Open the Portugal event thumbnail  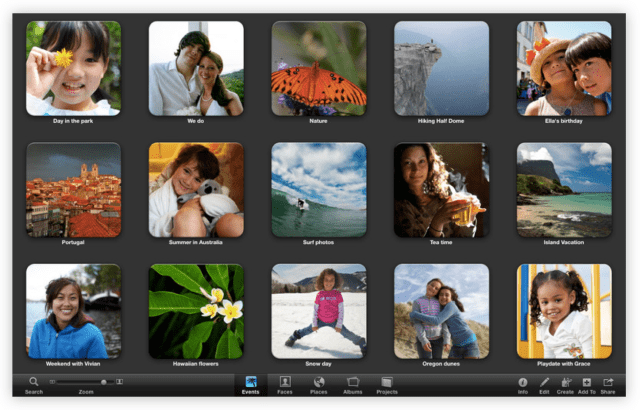pyautogui.click(x=73, y=189)
